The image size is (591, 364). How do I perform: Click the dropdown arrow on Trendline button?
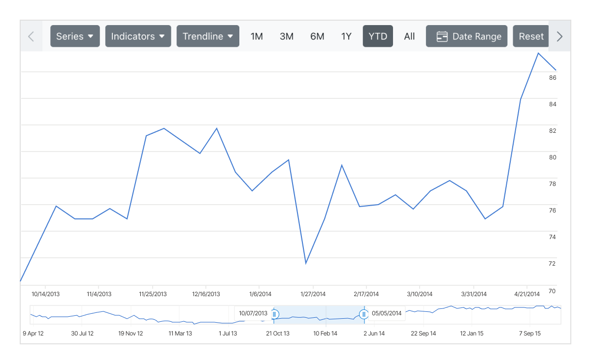(230, 36)
